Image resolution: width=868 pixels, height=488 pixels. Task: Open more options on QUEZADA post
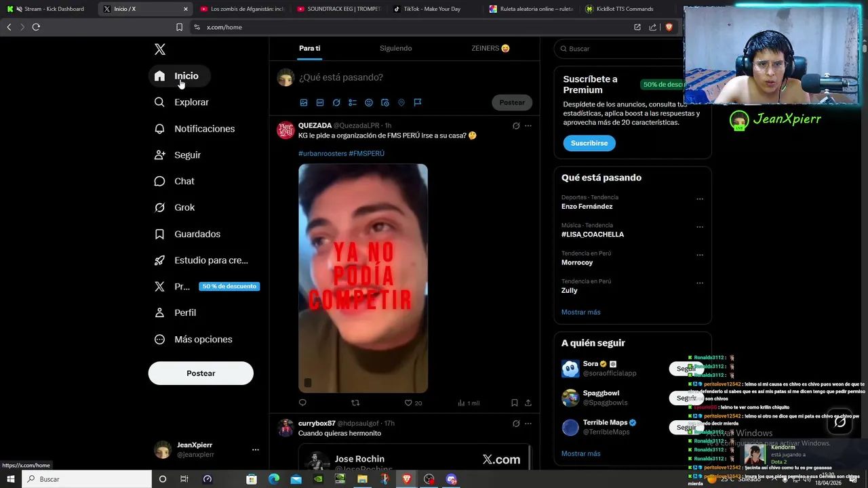point(528,125)
